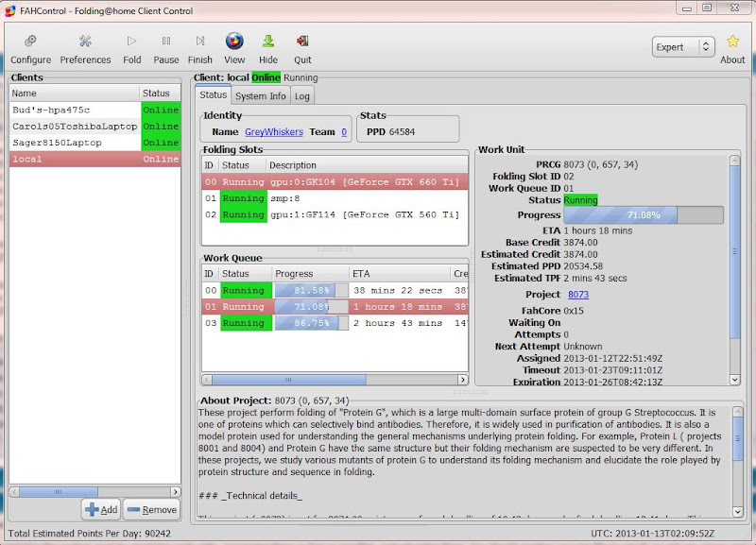This screenshot has width=756, height=545.
Task: Remove selected client with Remove button
Action: pos(152,509)
